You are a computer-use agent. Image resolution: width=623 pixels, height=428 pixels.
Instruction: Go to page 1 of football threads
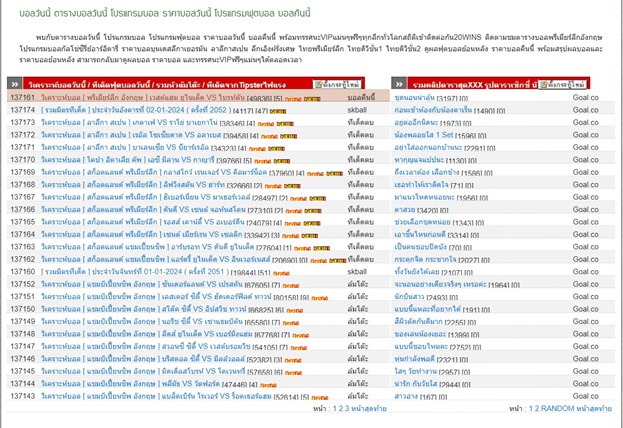(x=335, y=409)
